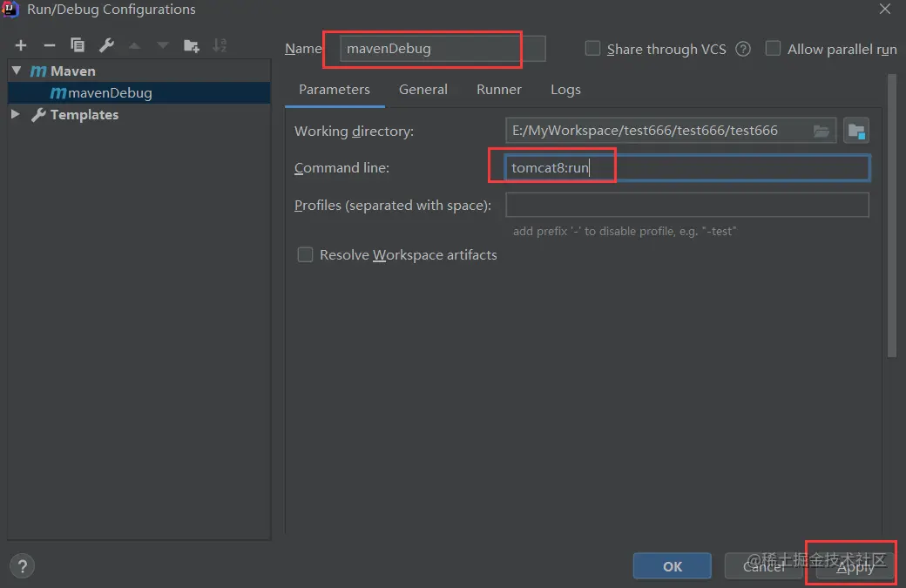Click the Cancel button

[x=764, y=566]
